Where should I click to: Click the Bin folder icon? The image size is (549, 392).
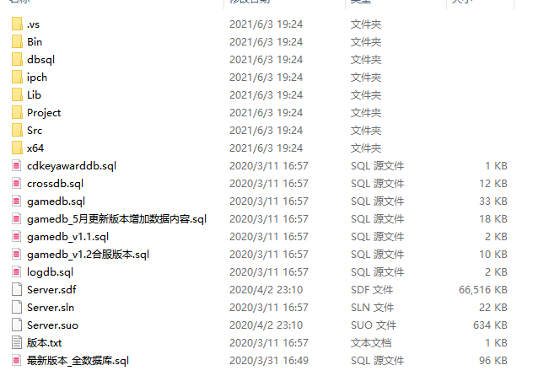(17, 41)
